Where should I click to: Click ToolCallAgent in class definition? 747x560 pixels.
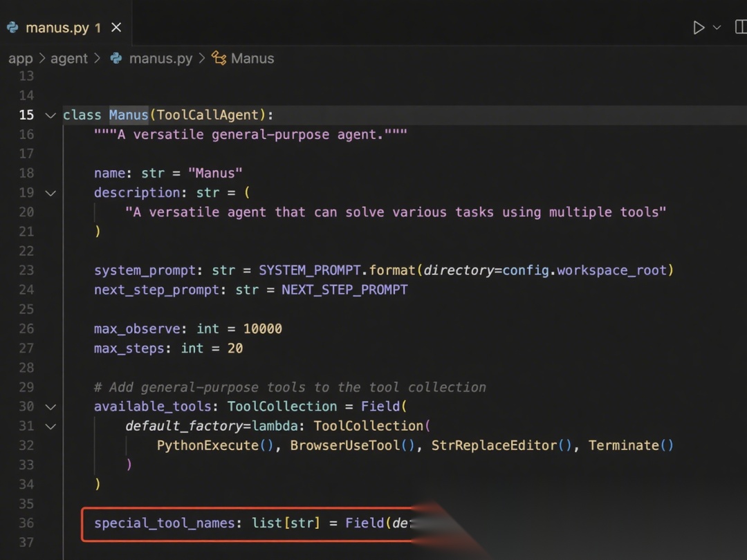(x=207, y=115)
